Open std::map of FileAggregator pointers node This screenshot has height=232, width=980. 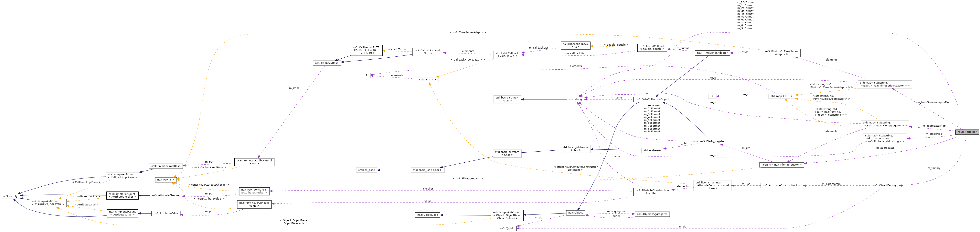click(x=885, y=124)
